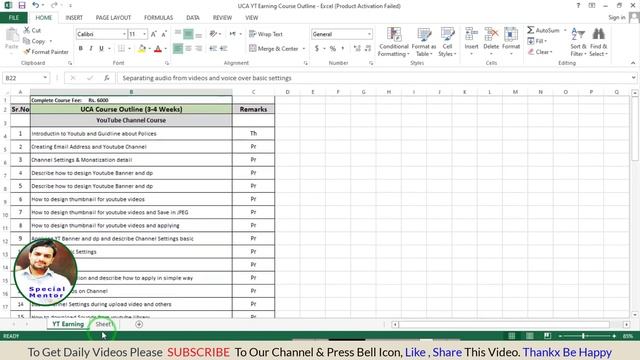Apply Percent Style format

[333, 49]
